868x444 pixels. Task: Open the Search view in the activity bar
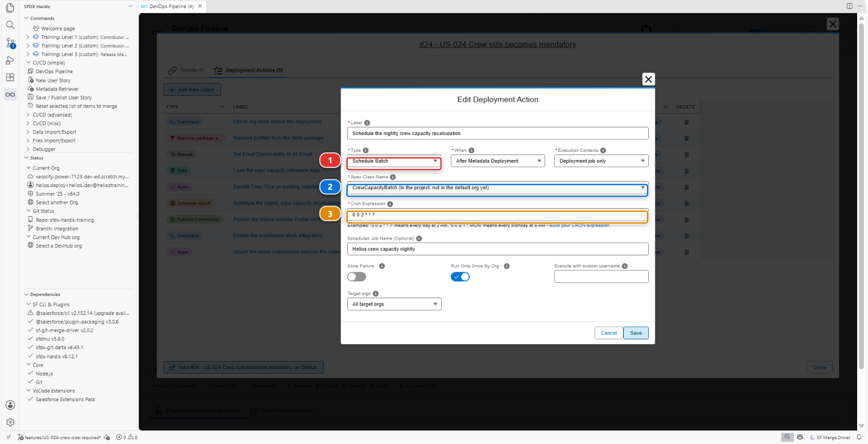(x=10, y=25)
